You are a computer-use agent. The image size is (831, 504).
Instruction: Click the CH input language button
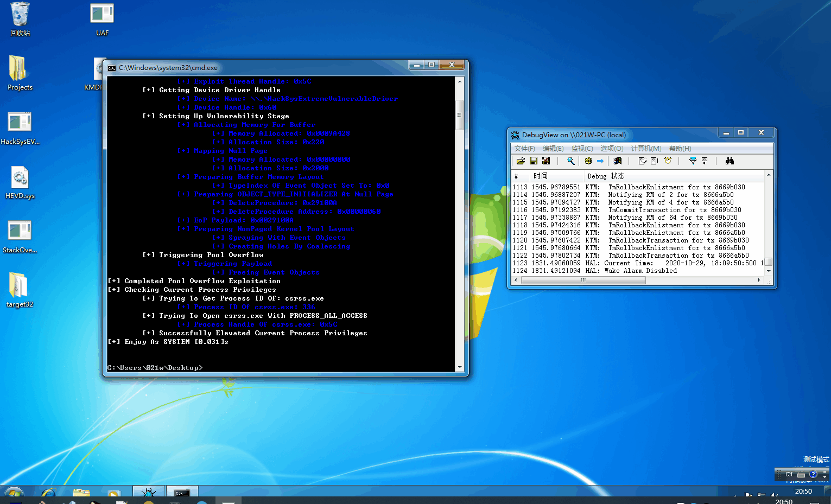(789, 474)
